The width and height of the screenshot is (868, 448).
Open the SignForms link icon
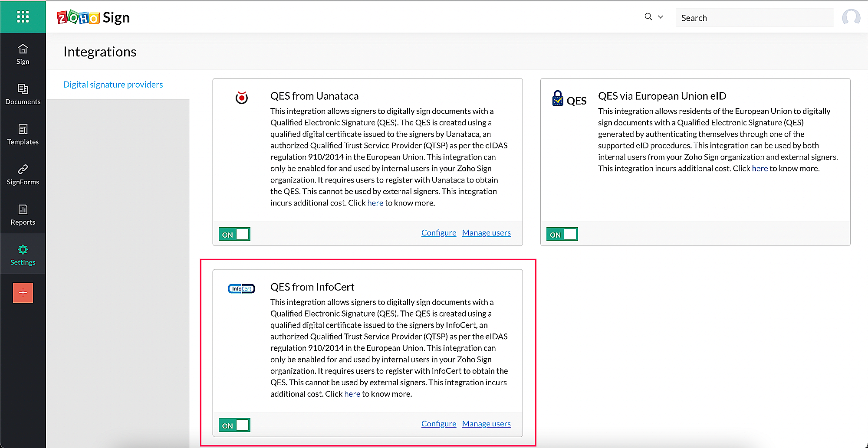click(23, 169)
